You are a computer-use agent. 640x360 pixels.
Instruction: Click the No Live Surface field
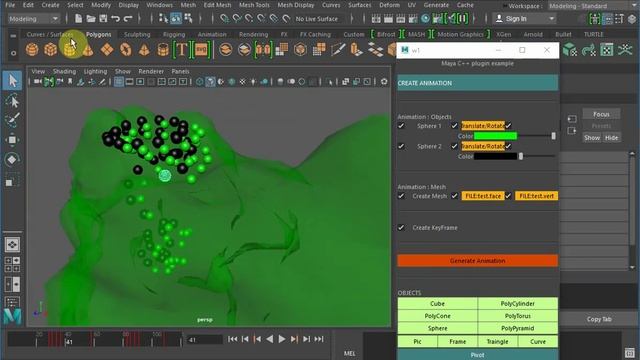tap(317, 19)
